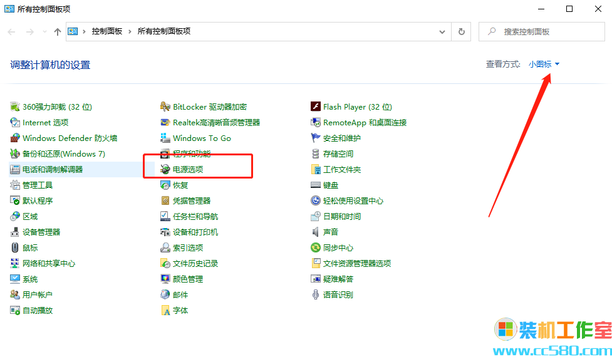Open 360强力卸载 (32 位) icon
612x364 pixels.
[x=15, y=107]
